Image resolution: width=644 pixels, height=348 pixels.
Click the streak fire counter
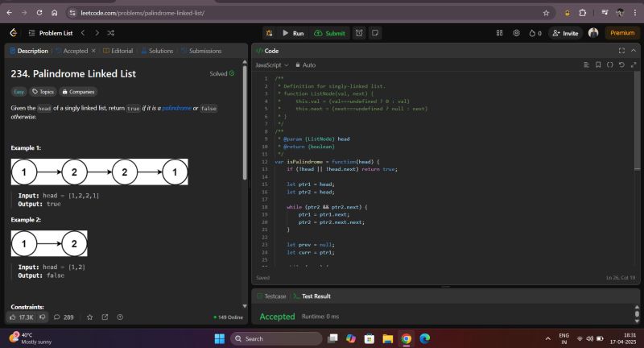click(535, 33)
